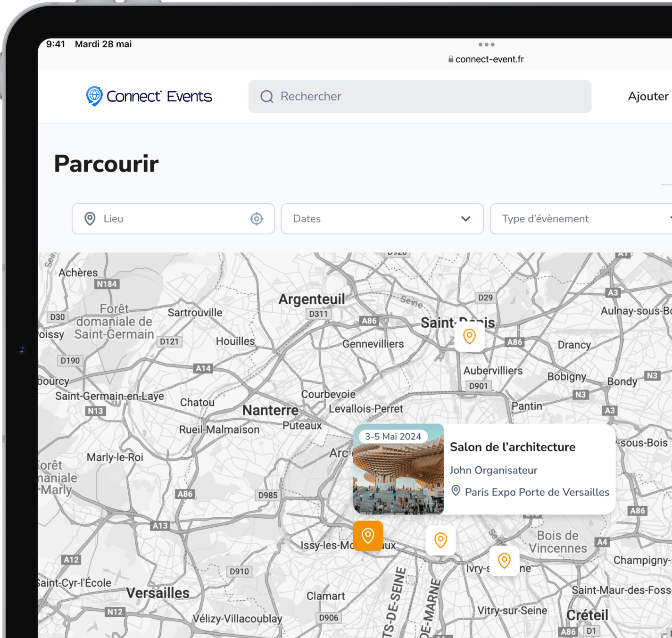Open the three-dots browser menu
Screen dimensions: 672x638
[486, 45]
